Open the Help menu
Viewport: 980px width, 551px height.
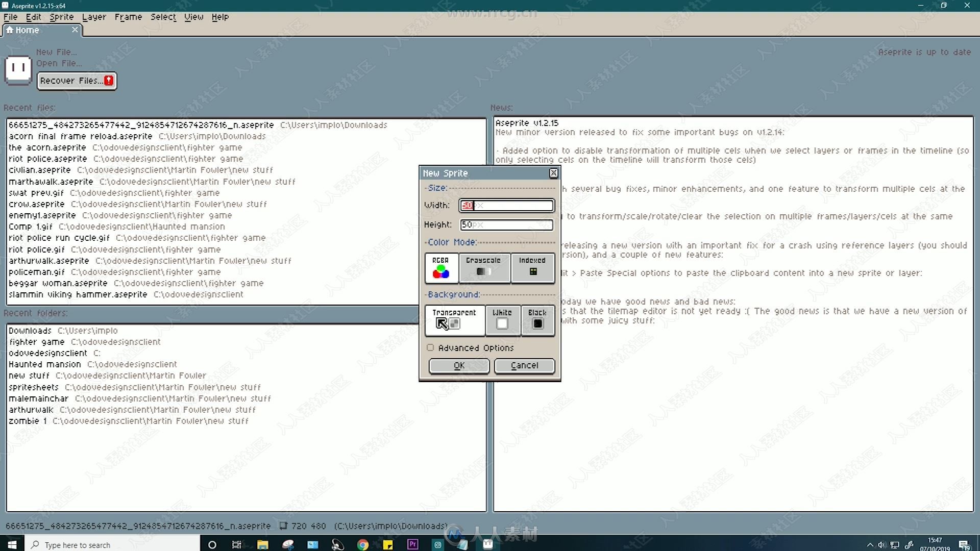click(220, 17)
